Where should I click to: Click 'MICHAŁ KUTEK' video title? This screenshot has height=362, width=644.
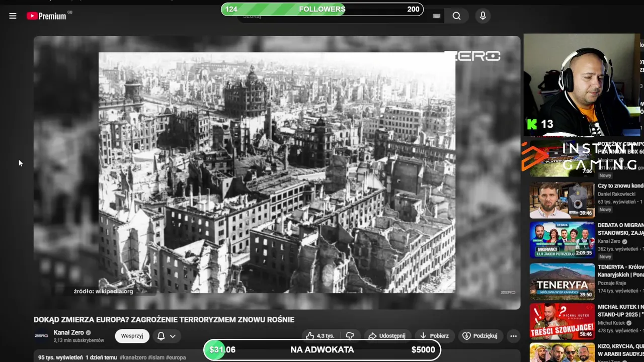pos(620,310)
